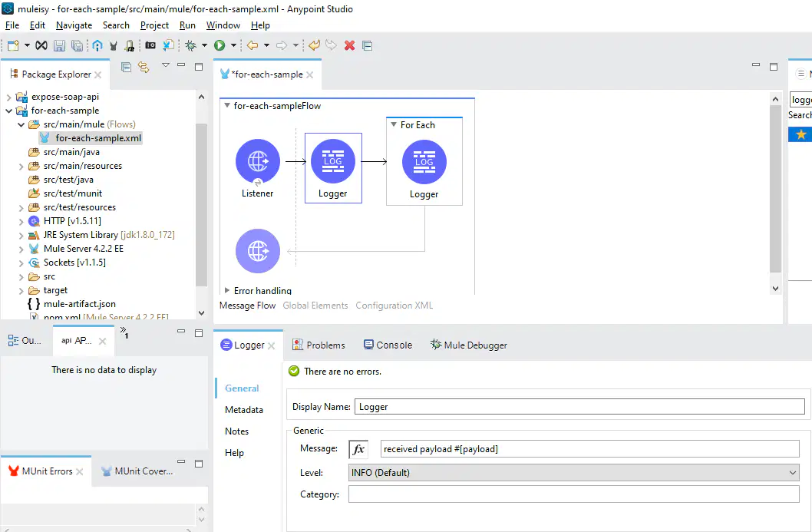Image resolution: width=812 pixels, height=532 pixels.
Task: Collapse the For Each scope triangle
Action: [394, 125]
